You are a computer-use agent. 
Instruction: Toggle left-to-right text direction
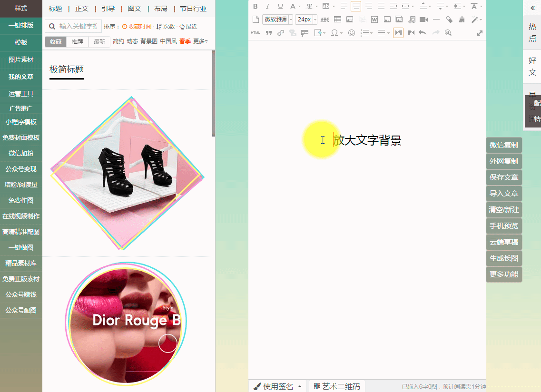(x=398, y=32)
